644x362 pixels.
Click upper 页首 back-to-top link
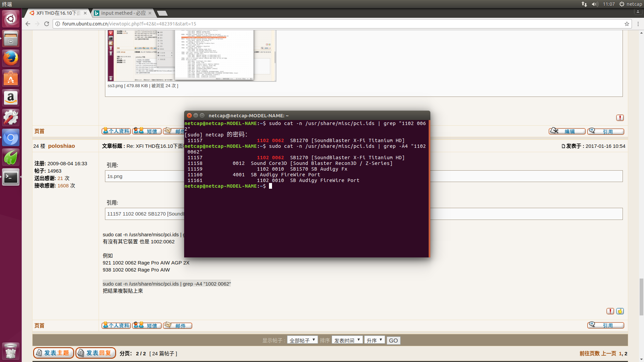39,131
